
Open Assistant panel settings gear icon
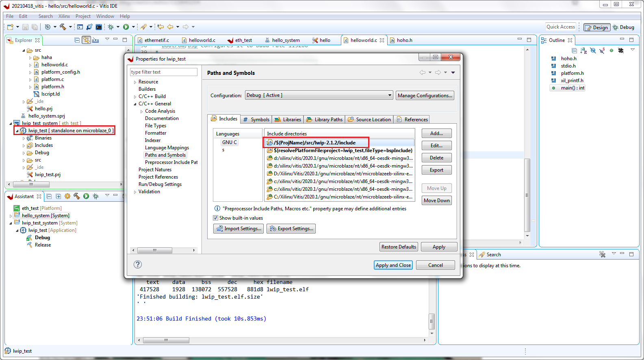[x=67, y=196]
